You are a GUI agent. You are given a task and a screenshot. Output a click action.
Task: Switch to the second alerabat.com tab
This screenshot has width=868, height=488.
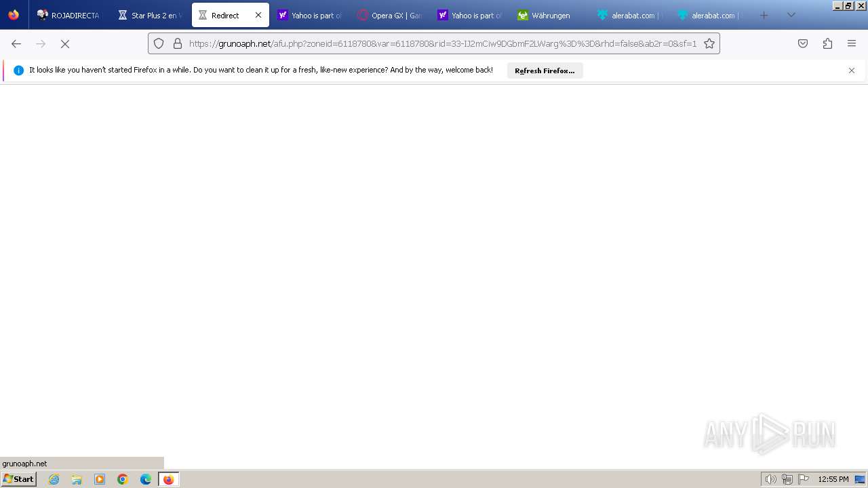click(x=710, y=15)
